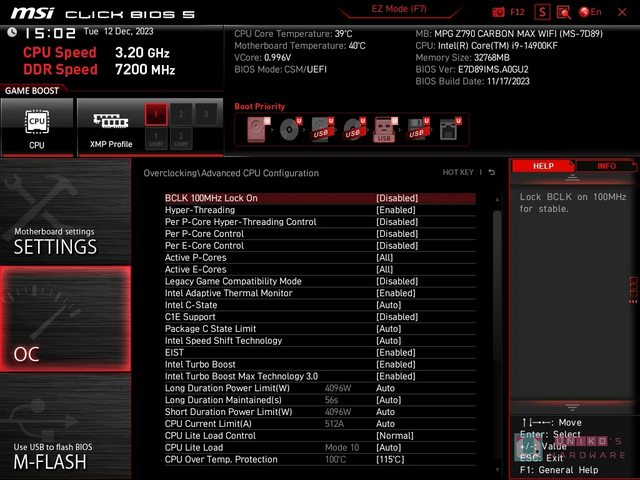
Task: Select XMP profile 1 tab
Action: pos(155,114)
